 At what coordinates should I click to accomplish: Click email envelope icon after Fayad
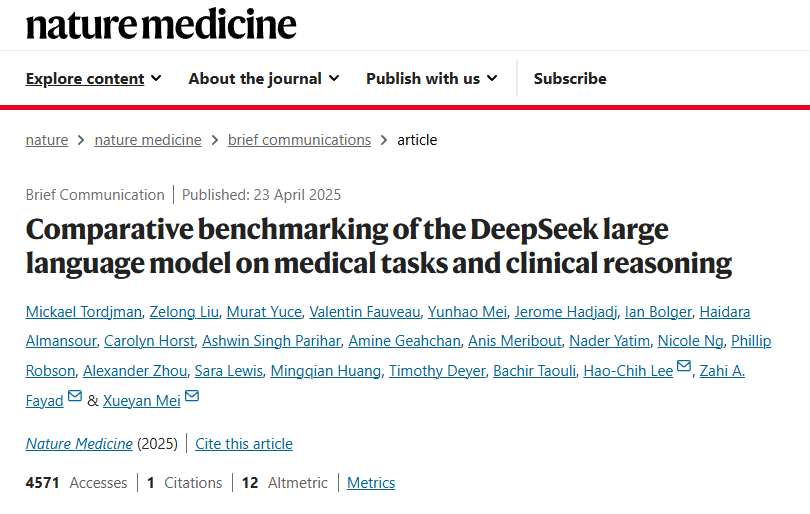(75, 397)
